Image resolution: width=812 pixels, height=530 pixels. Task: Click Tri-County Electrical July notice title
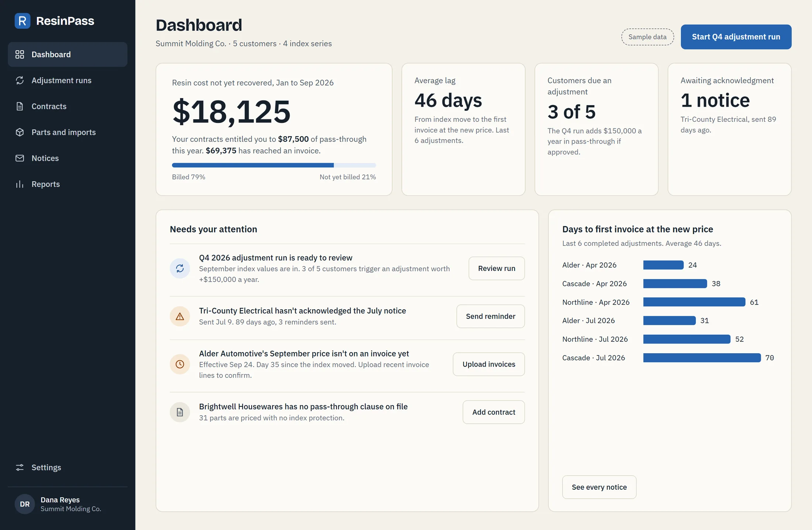pyautogui.click(x=303, y=311)
